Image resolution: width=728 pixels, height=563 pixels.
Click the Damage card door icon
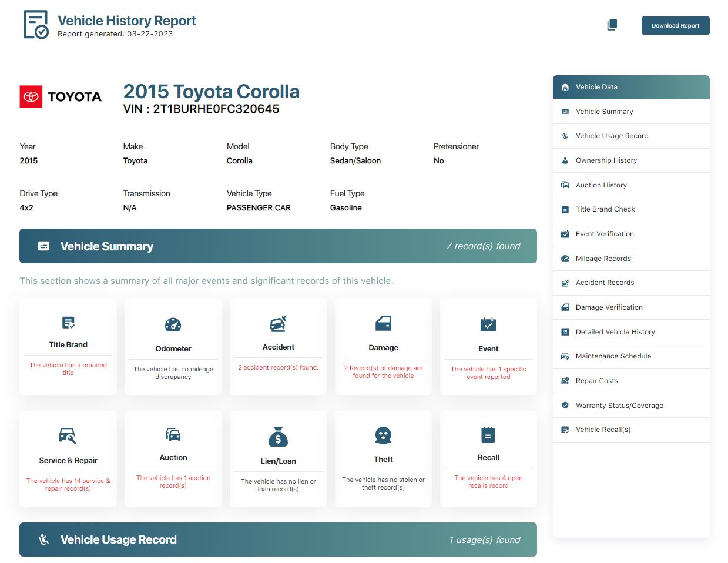pos(383,323)
